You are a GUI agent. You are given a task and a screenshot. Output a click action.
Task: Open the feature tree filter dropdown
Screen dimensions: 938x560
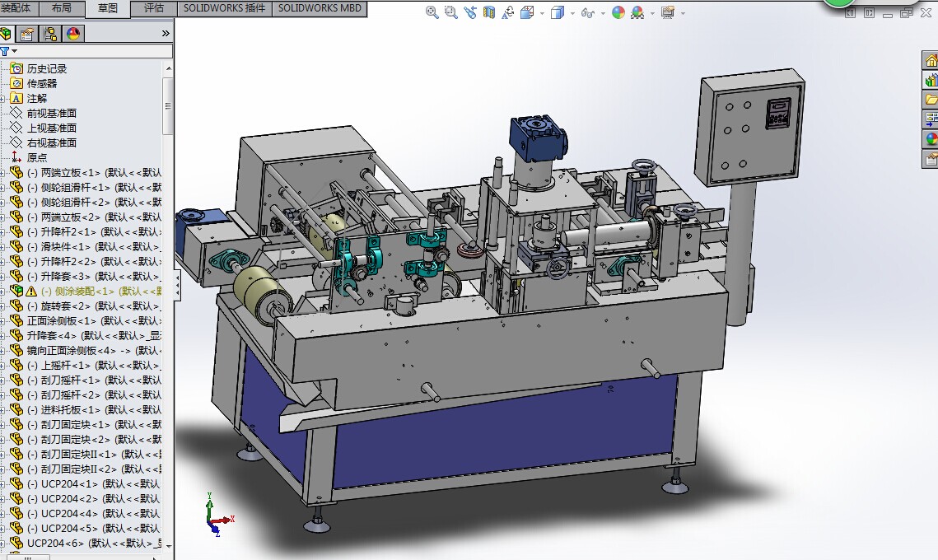[14, 51]
